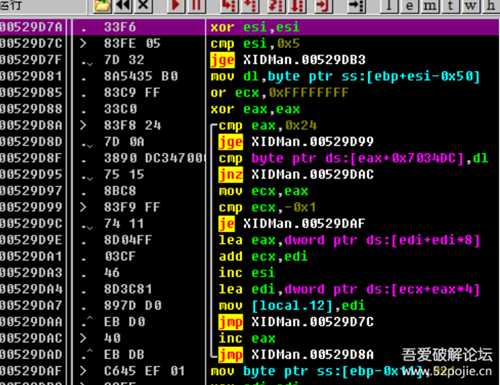
Task: Open Threads window with T button
Action: pyautogui.click(x=451, y=6)
